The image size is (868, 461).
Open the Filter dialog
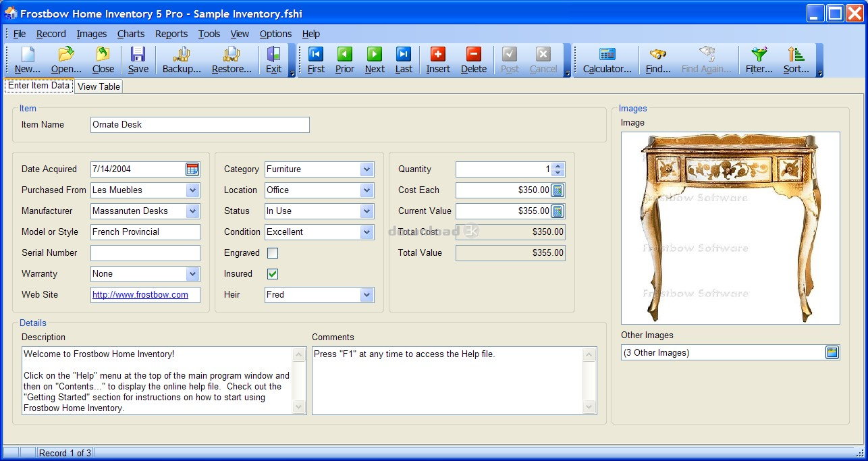pyautogui.click(x=759, y=60)
